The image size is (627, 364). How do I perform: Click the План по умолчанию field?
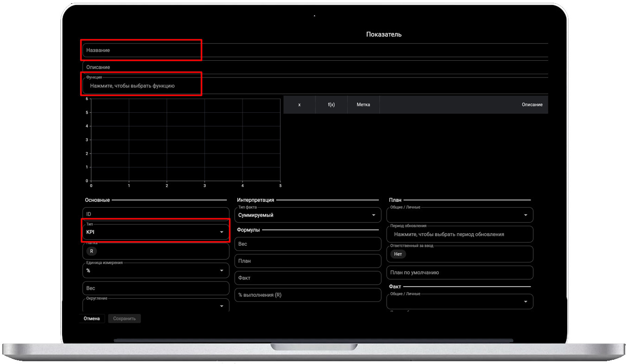click(460, 273)
